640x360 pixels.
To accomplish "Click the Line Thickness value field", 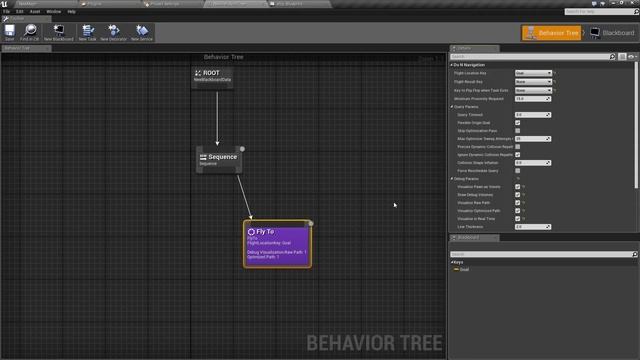I will [x=533, y=227].
